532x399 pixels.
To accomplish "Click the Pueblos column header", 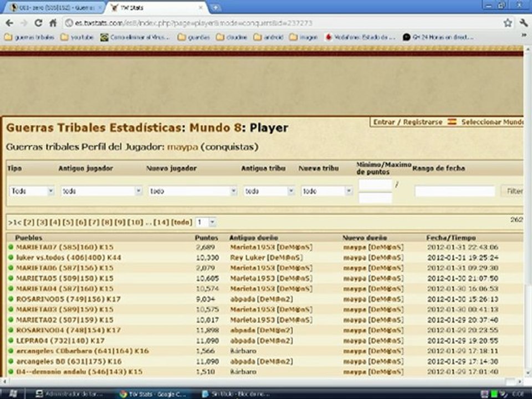I will click(28, 238).
